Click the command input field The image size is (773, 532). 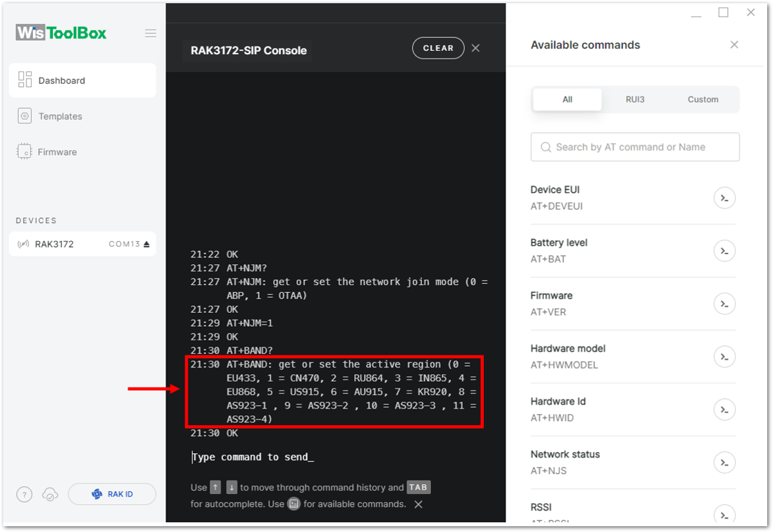click(x=336, y=457)
